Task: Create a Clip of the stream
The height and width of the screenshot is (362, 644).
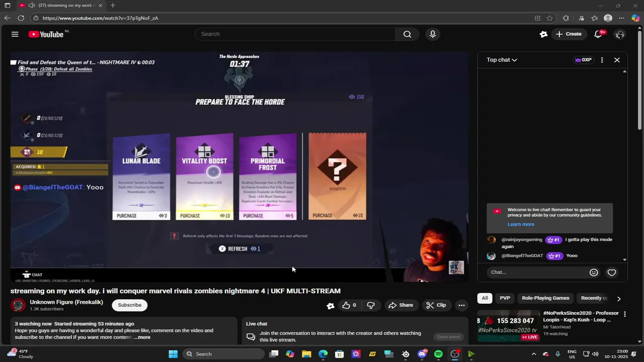Action: (x=436, y=305)
